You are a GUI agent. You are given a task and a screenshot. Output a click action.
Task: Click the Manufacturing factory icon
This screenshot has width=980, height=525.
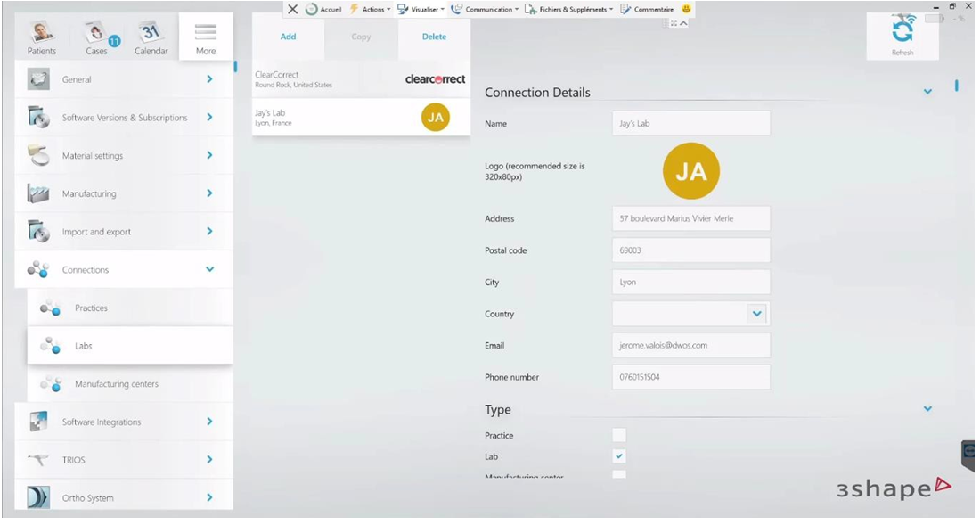tap(38, 193)
